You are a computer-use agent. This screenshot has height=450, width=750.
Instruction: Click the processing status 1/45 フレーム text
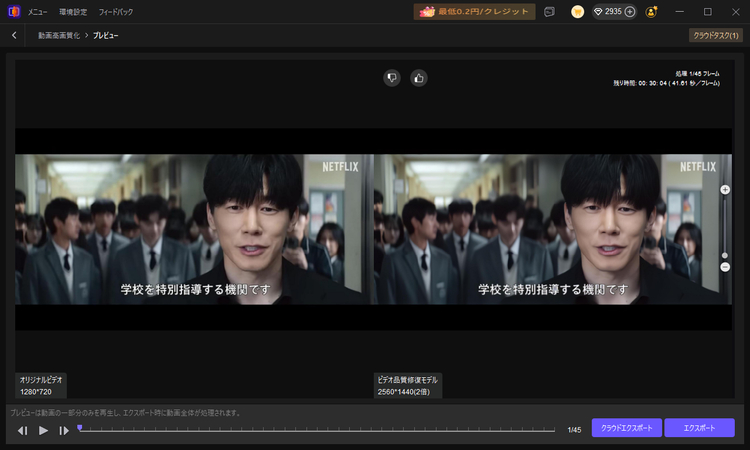point(697,74)
